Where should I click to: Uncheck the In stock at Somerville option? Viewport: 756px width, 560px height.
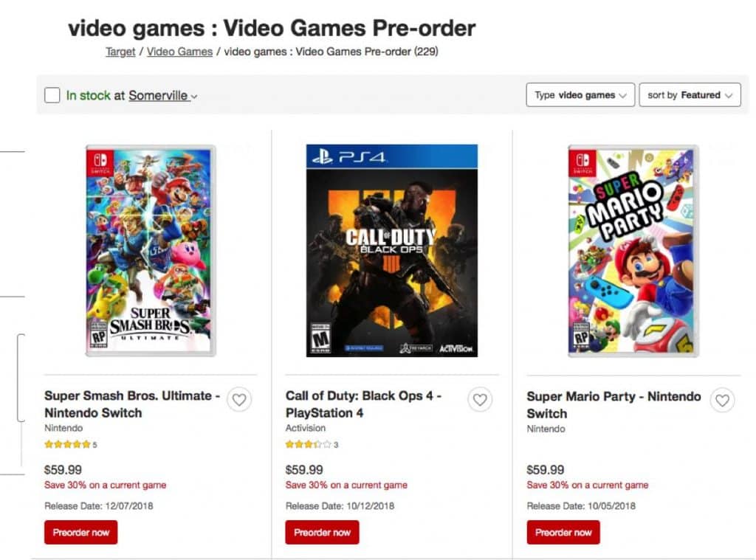(52, 94)
